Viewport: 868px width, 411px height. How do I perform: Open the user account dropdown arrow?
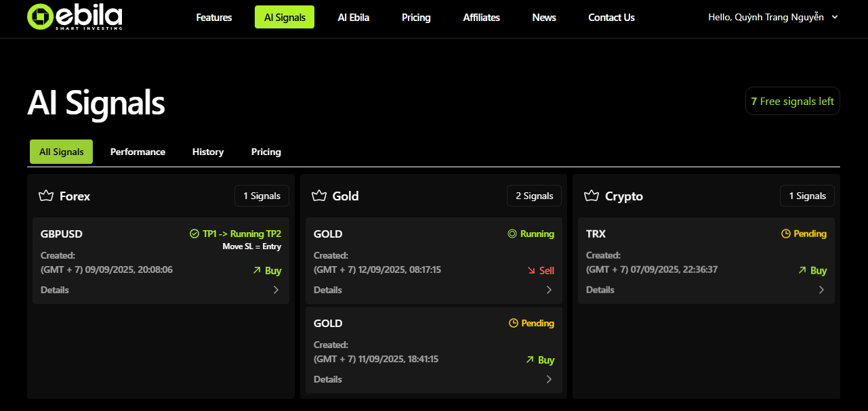[x=835, y=17]
